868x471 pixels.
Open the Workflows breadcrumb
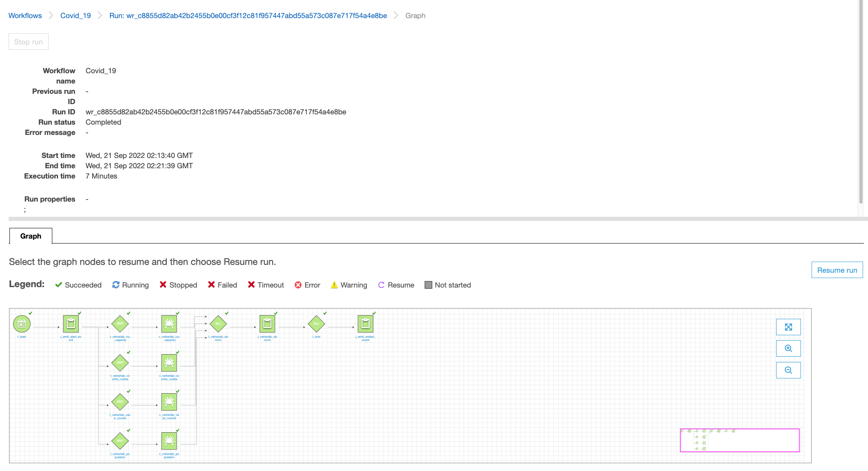[x=25, y=15]
